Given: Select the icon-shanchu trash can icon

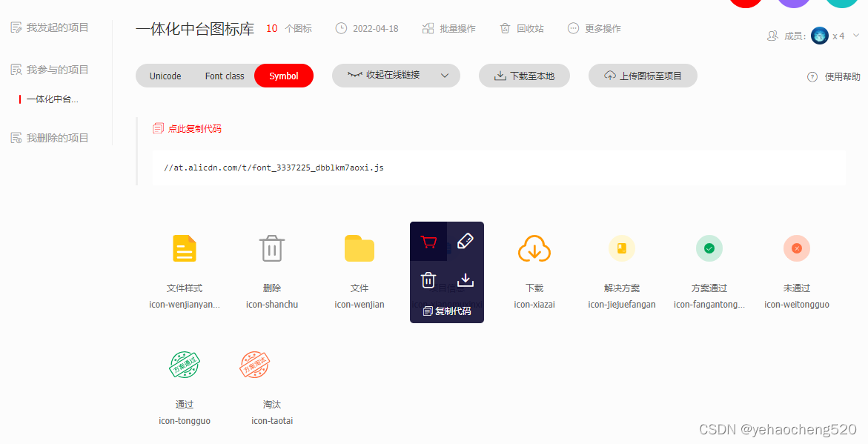Looking at the screenshot, I should (271, 248).
